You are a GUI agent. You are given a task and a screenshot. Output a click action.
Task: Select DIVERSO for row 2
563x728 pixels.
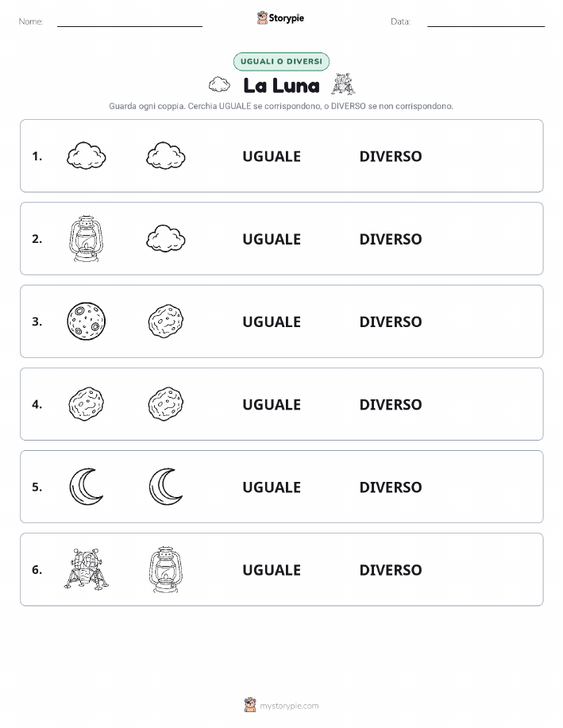tap(391, 239)
